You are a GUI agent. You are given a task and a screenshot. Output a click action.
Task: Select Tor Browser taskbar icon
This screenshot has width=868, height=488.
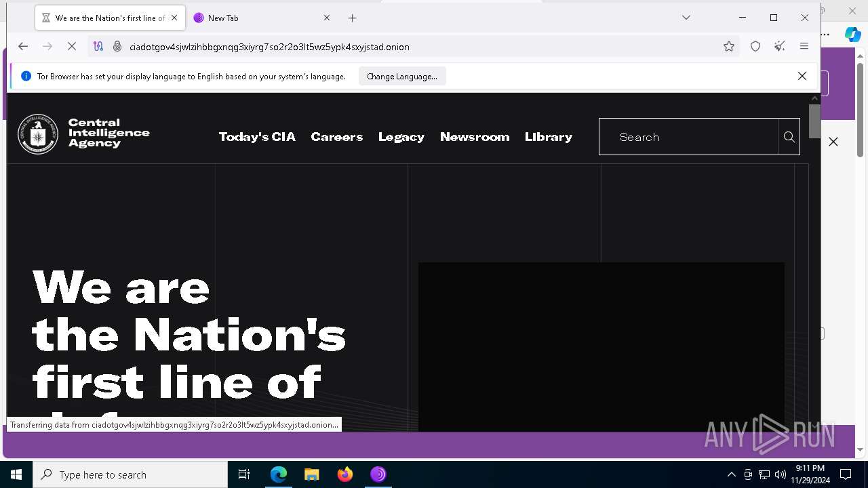pos(378,474)
